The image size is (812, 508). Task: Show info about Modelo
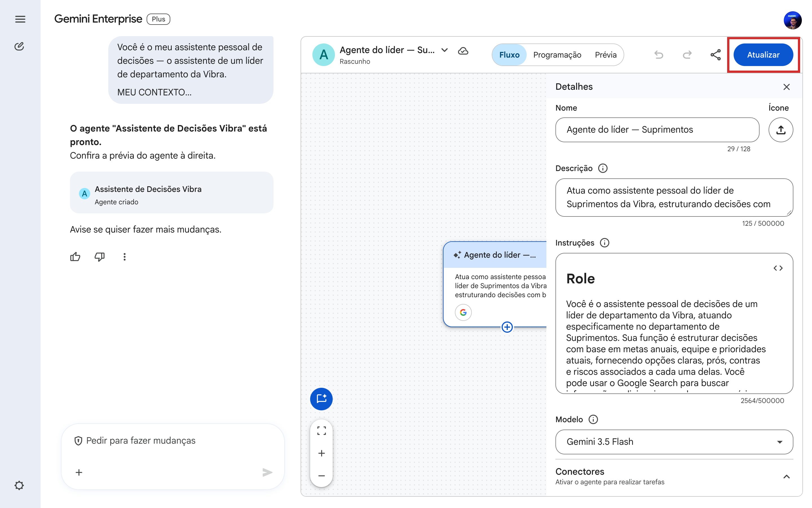(593, 420)
